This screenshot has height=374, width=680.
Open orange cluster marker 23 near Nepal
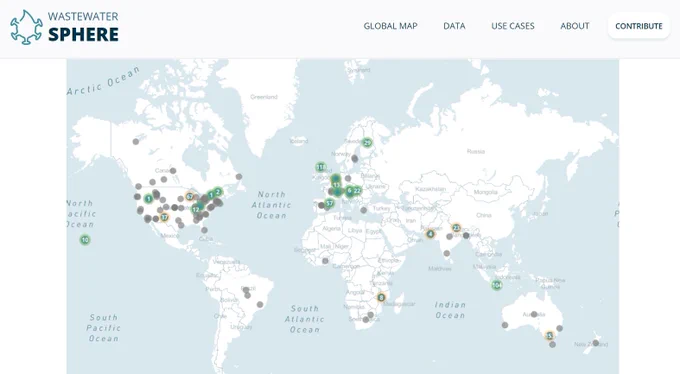pyautogui.click(x=456, y=228)
